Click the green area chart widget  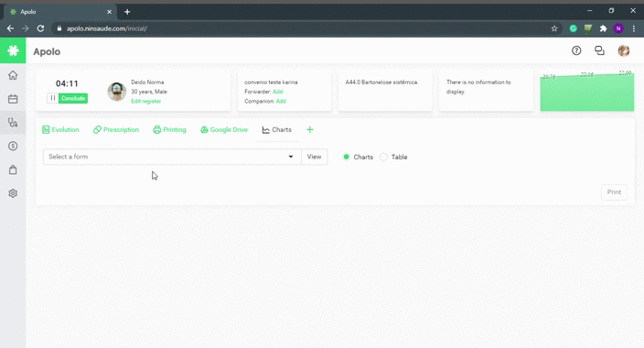tap(587, 92)
